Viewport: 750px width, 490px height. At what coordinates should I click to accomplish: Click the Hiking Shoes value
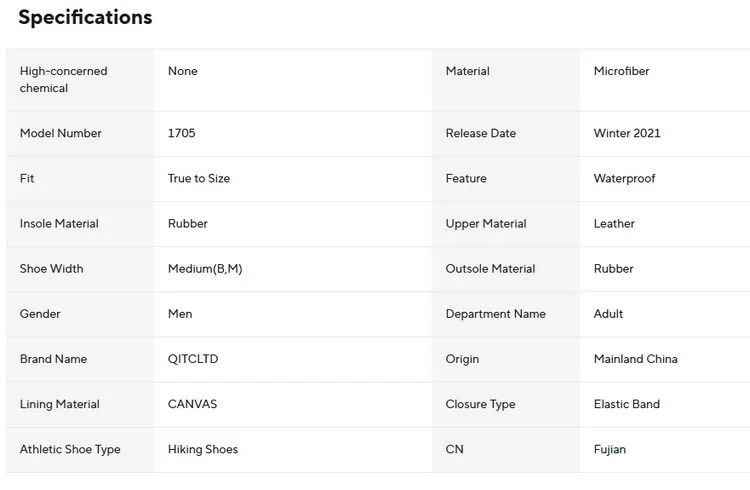202,449
